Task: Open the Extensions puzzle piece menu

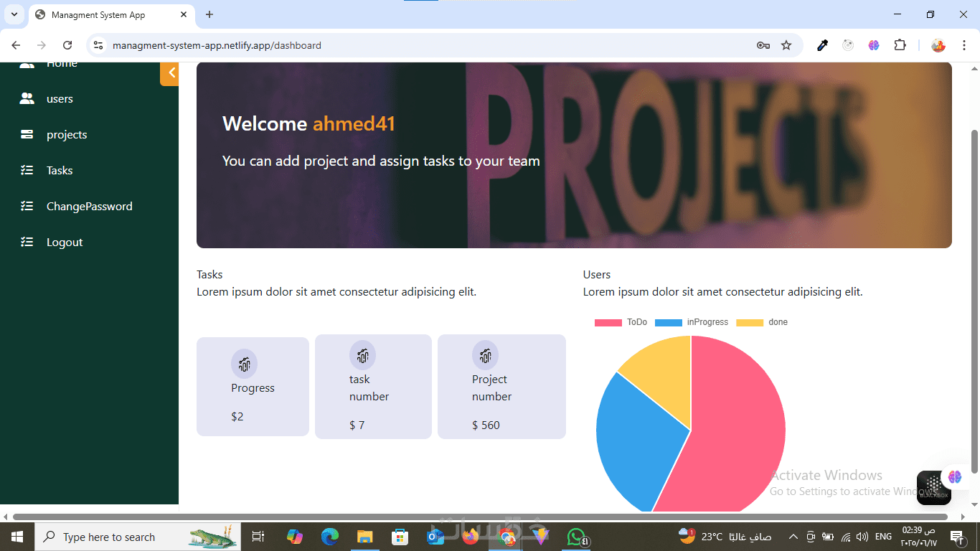Action: [x=900, y=45]
